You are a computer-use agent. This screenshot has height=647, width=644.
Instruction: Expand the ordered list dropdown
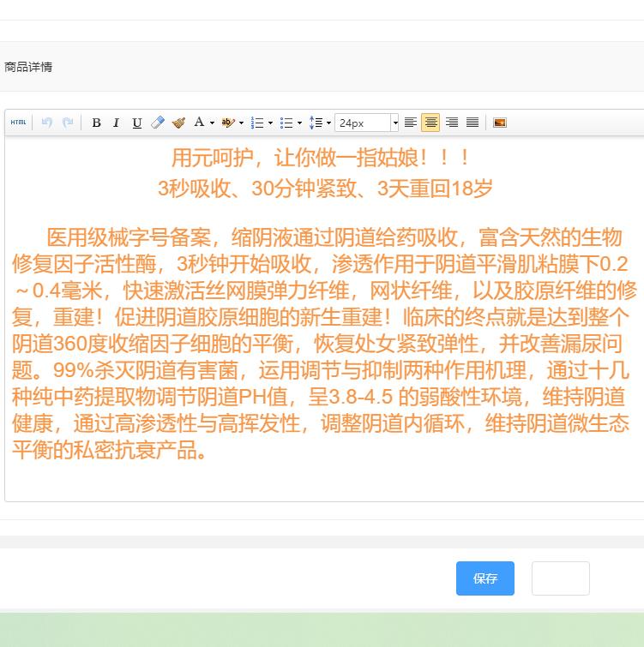click(270, 123)
